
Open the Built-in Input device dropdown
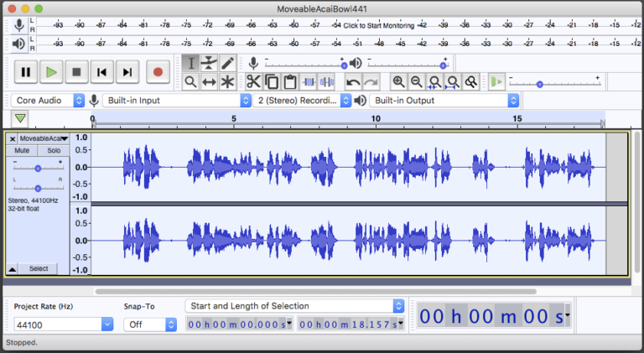point(177,101)
